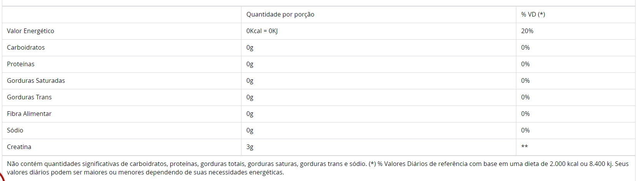
Task: Select the Carboidratos row label
Action: (x=26, y=48)
